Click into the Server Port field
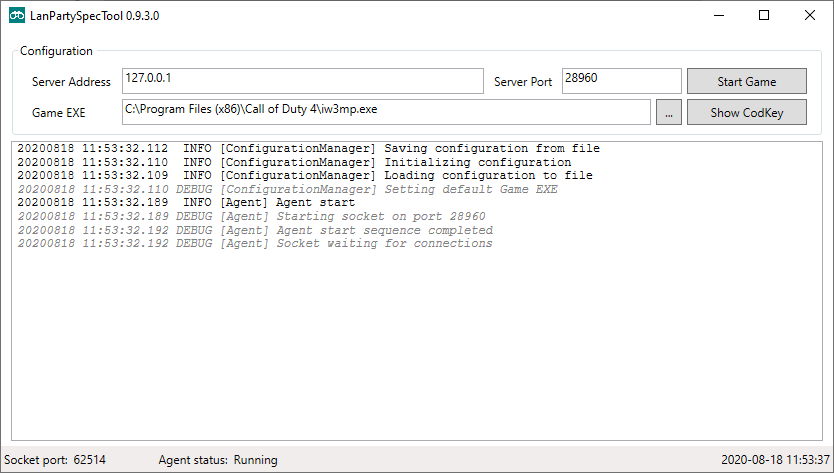Viewport: 834px width, 473px height. [620, 81]
